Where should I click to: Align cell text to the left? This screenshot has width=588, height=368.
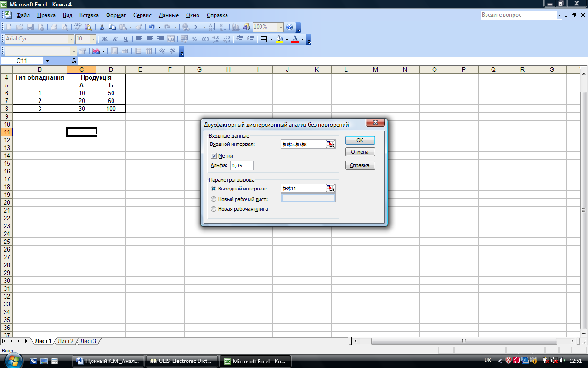pyautogui.click(x=139, y=39)
